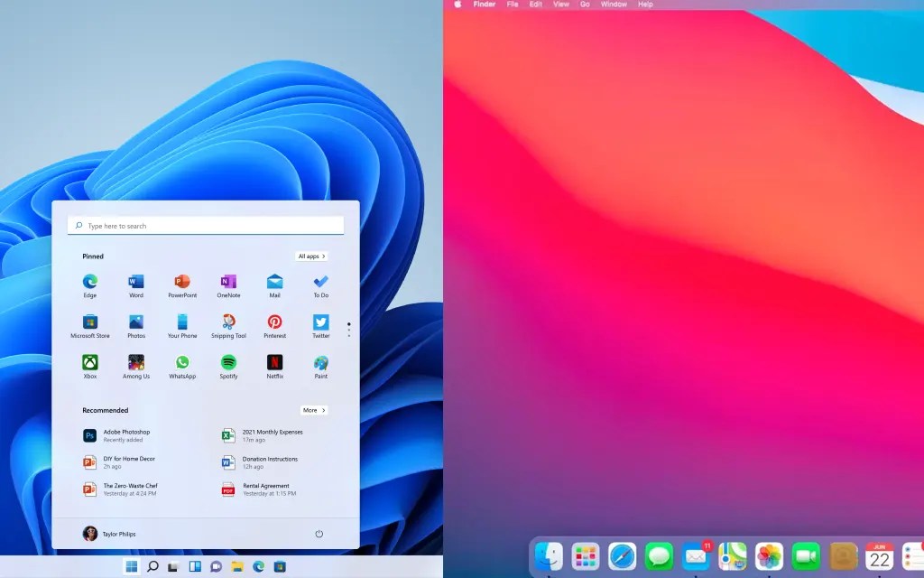Screen dimensions: 924x578
Task: Open Launchpad in the Dock
Action: 585,556
